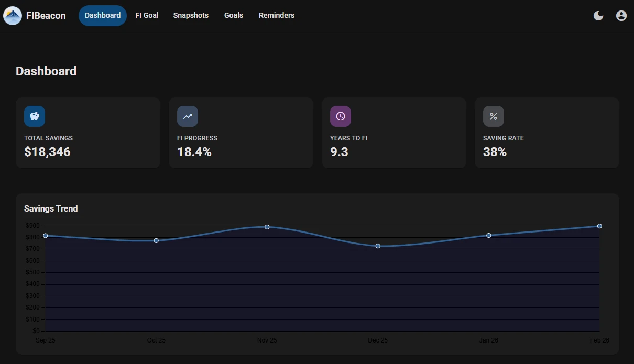Select the Nov 25 data point on the chart
Viewport: 634px width, 364px height.
tap(267, 227)
